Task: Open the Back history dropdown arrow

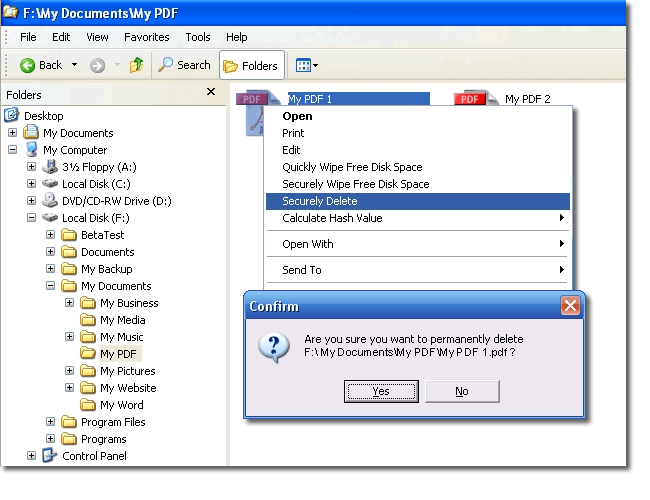Action: coord(74,65)
